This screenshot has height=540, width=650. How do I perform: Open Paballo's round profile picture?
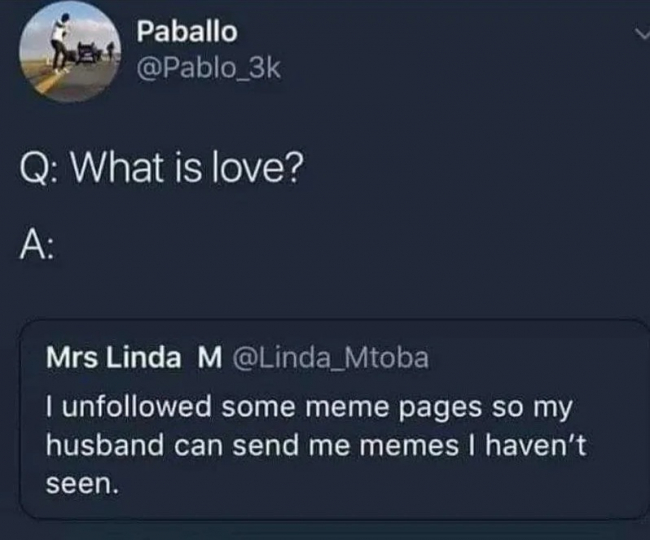point(70,51)
